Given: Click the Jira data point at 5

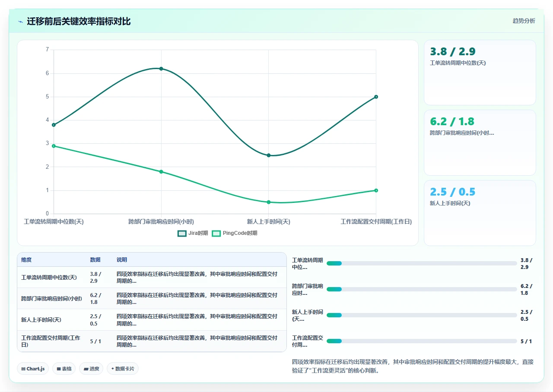Looking at the screenshot, I should [376, 97].
